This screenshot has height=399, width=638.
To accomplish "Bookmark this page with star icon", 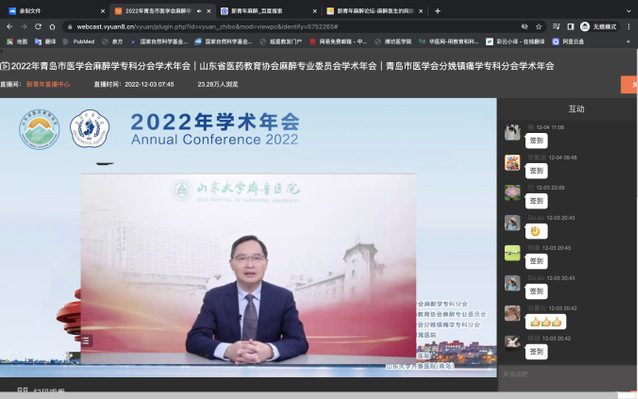I will pos(539,26).
